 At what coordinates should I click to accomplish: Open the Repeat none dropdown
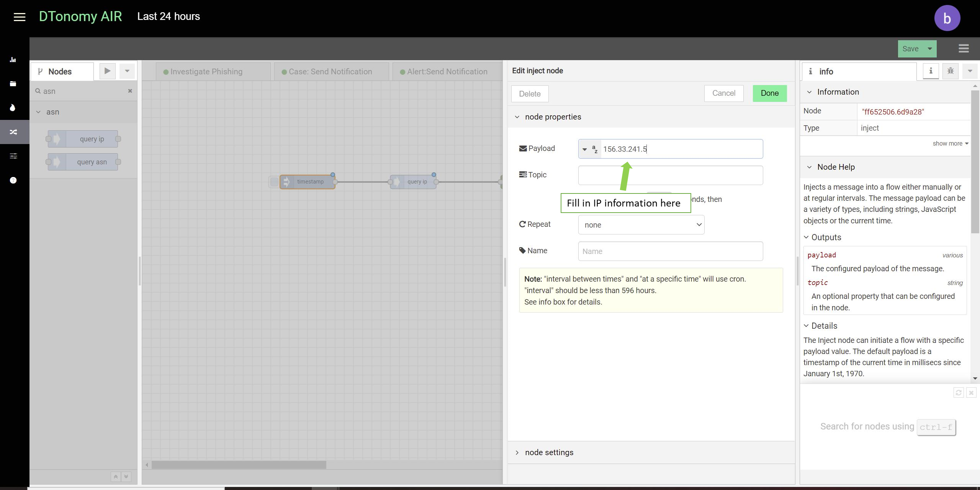pyautogui.click(x=641, y=225)
